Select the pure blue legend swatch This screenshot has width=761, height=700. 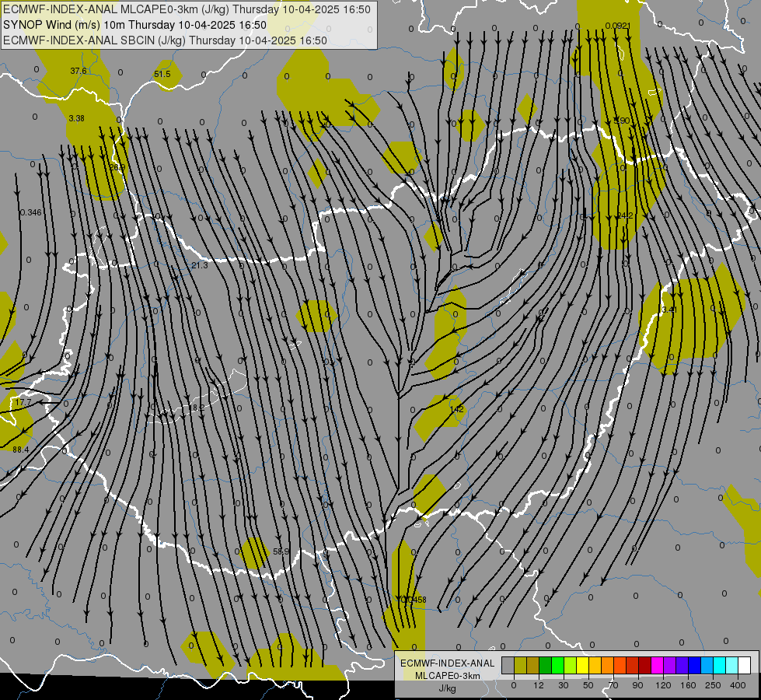(695, 666)
